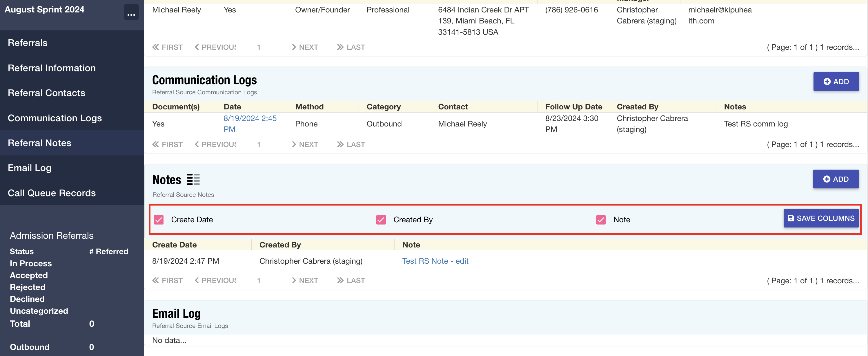Open the Test RS Note - edit link
Screen dimensions: 868x356
pyautogui.click(x=435, y=261)
